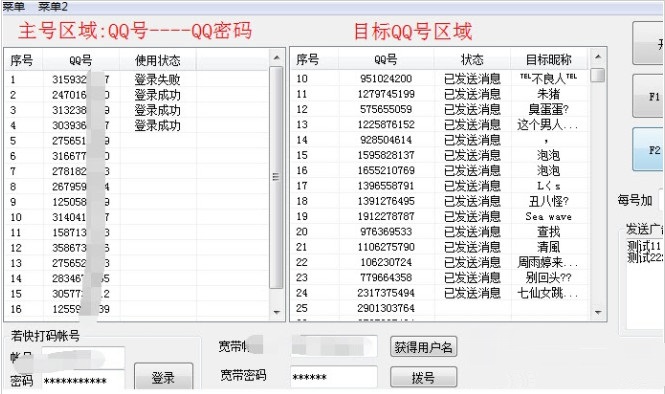Select target QQ 779664358

386,277
